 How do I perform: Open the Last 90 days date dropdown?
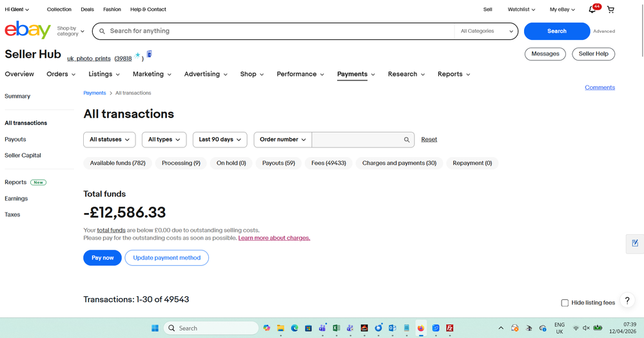(x=220, y=140)
